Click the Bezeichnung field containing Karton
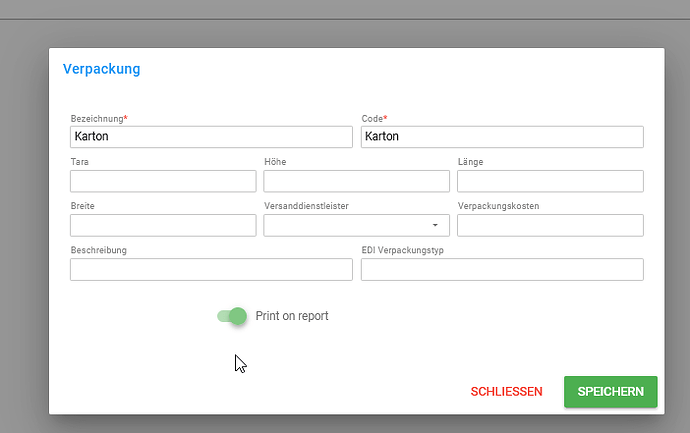Image resolution: width=690 pixels, height=433 pixels. pos(211,137)
